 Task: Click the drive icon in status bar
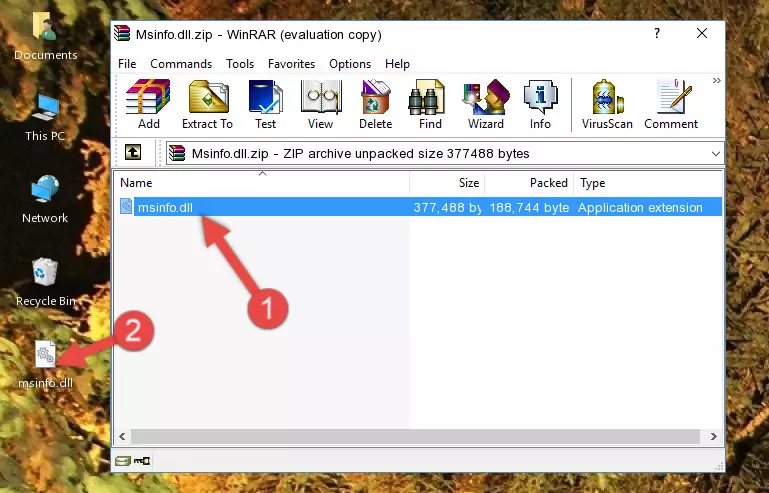point(123,461)
